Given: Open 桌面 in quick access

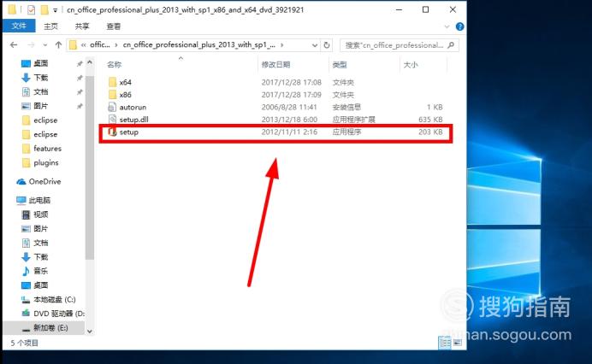Looking at the screenshot, I should pyautogui.click(x=40, y=63).
